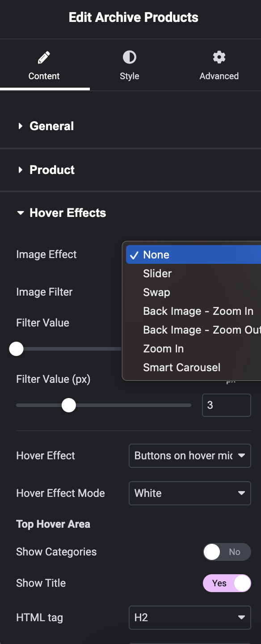Open the Hover Effect Mode dropdown
The width and height of the screenshot is (261, 644).
[x=190, y=493]
